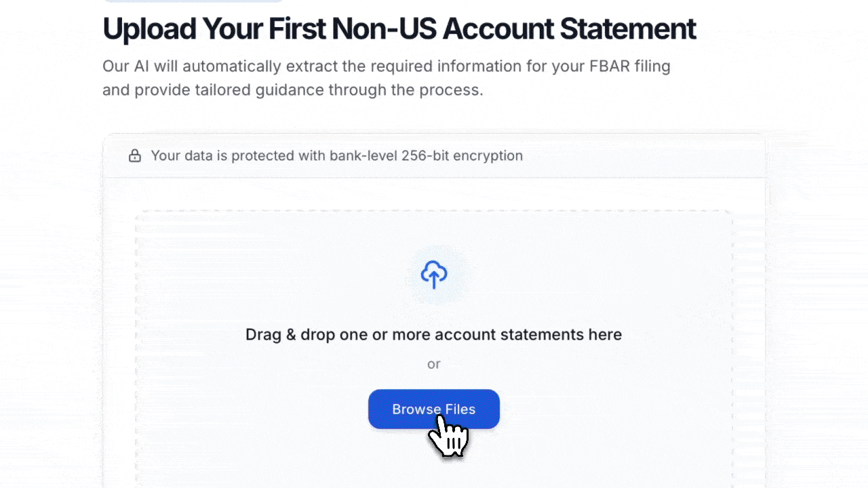Image resolution: width=868 pixels, height=488 pixels.
Task: Click the pill-shaped badge above the heading
Action: pos(193,1)
